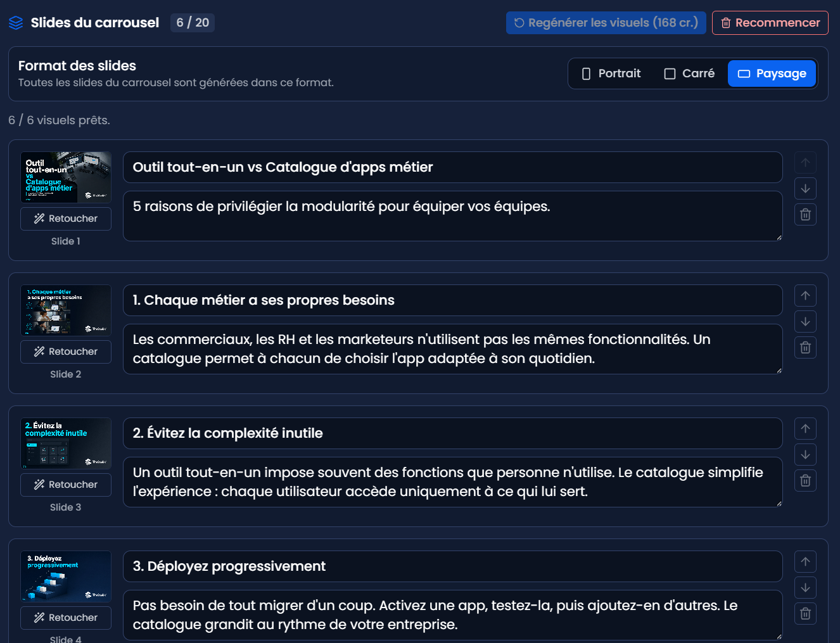Edit text area starting 'Les commerciaux, les RH'
This screenshot has width=840, height=643.
tap(453, 349)
